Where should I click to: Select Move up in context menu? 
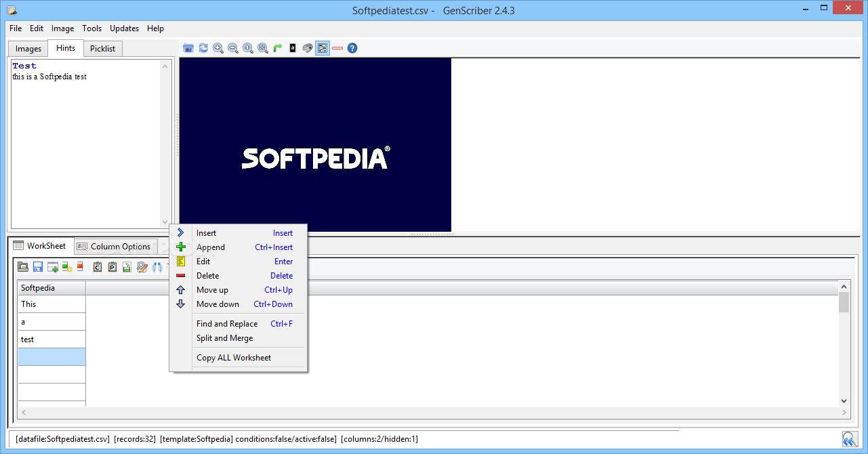coord(239,290)
